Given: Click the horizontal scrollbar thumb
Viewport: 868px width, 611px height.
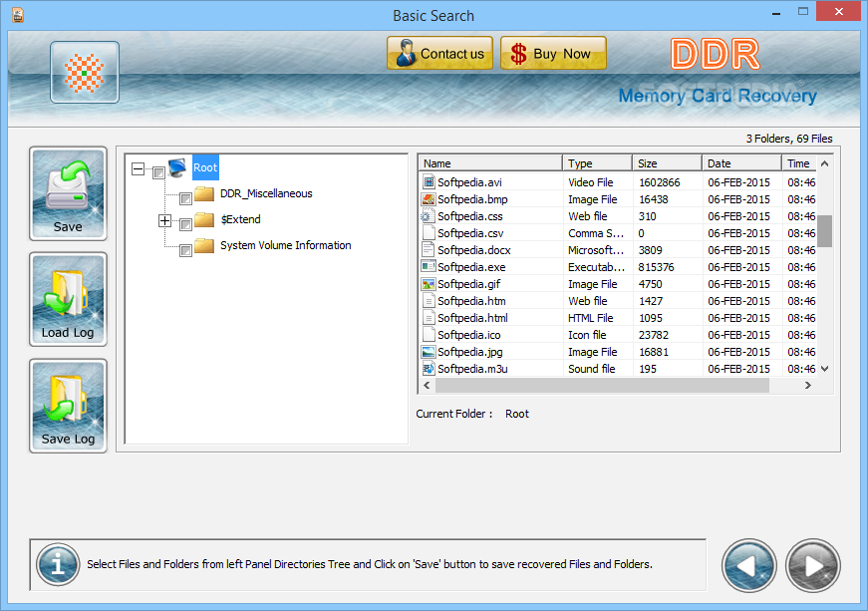Looking at the screenshot, I should [602, 385].
